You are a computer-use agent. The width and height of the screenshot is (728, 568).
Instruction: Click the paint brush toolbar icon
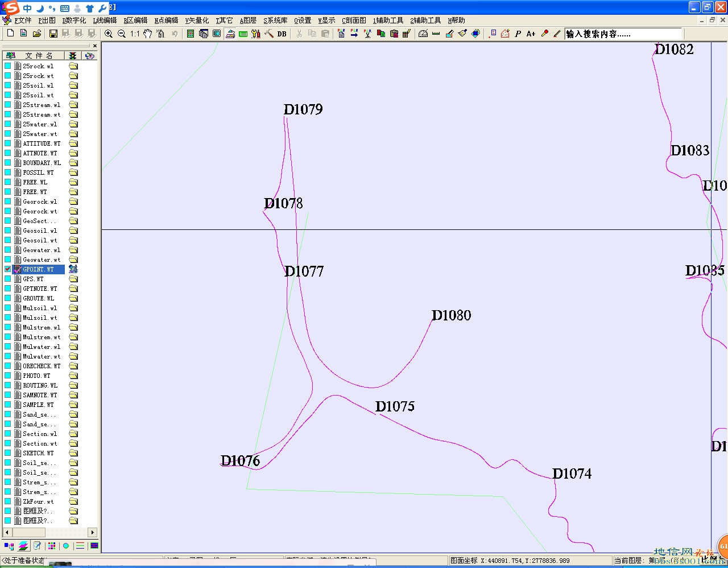pos(462,34)
